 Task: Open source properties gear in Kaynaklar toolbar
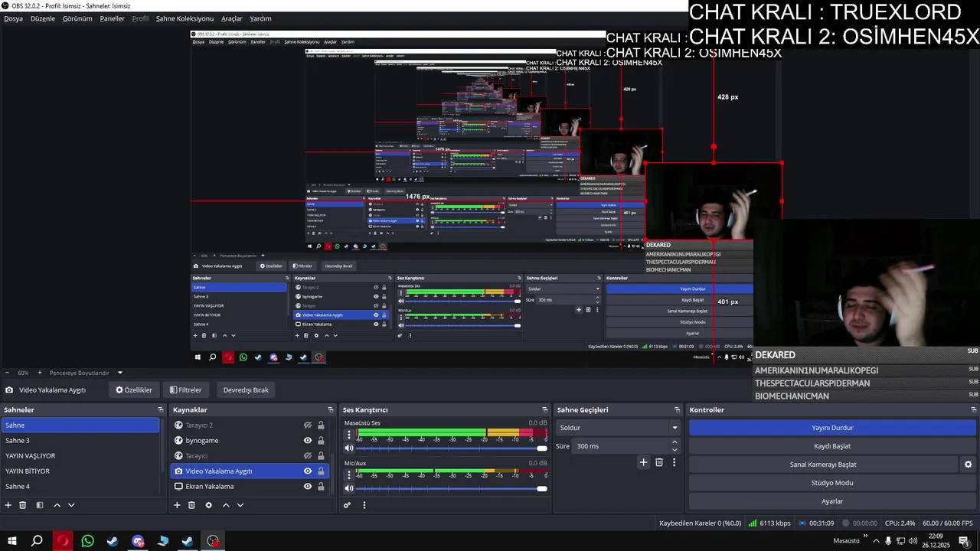click(x=208, y=505)
